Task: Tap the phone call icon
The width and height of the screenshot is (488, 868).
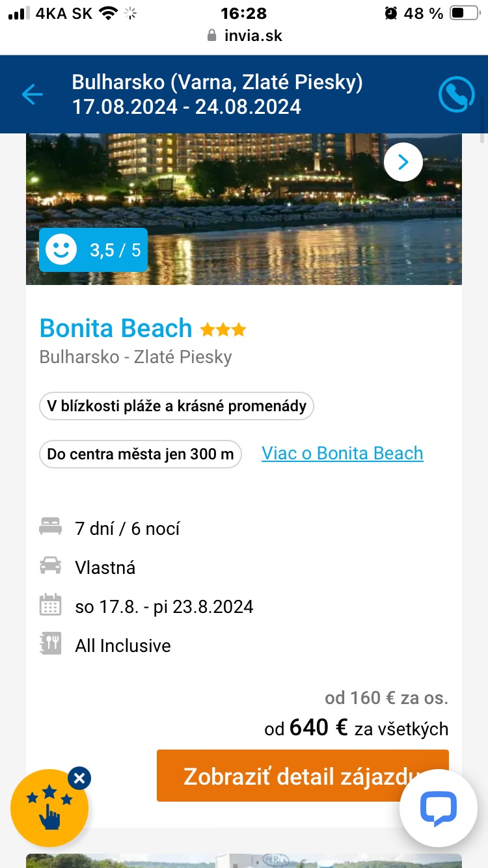Action: click(x=456, y=95)
